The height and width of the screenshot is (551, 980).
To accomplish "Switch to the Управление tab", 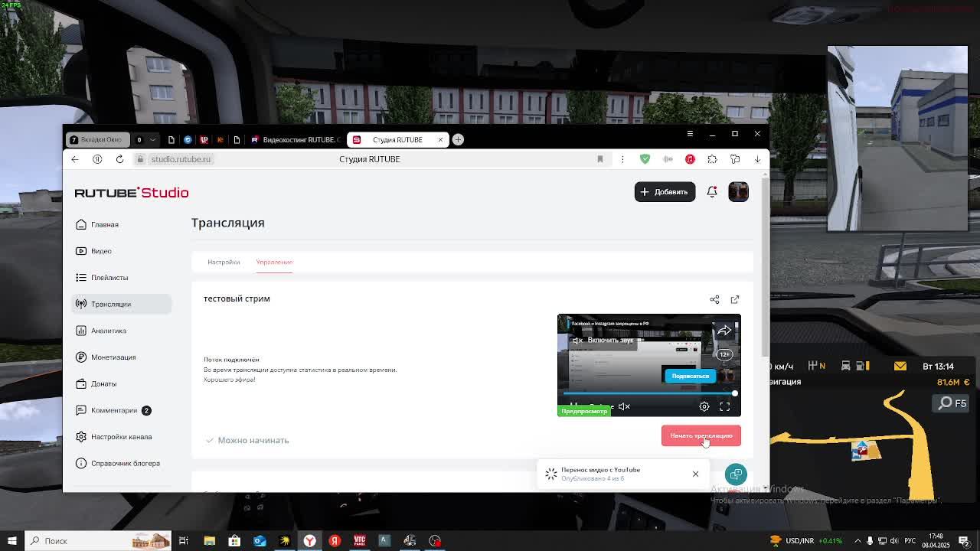I will (274, 262).
